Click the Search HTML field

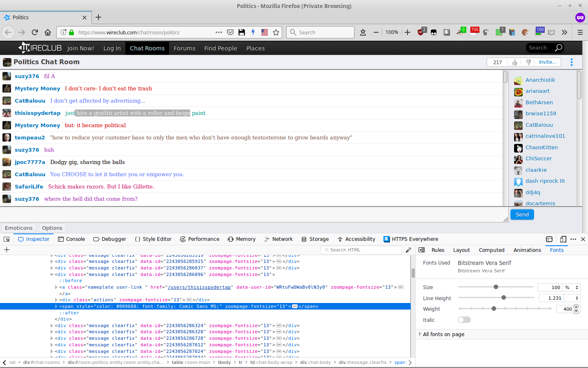coord(361,250)
